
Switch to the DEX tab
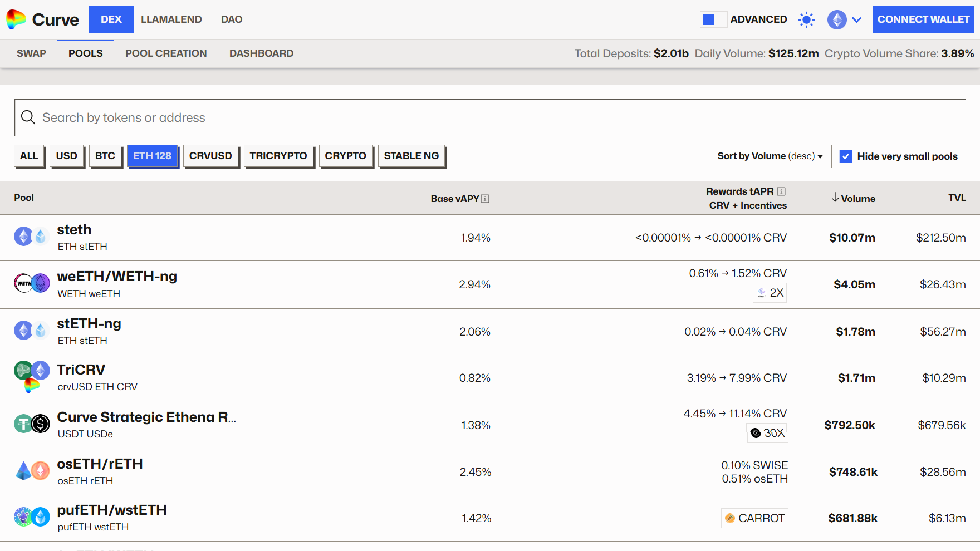pos(111,19)
